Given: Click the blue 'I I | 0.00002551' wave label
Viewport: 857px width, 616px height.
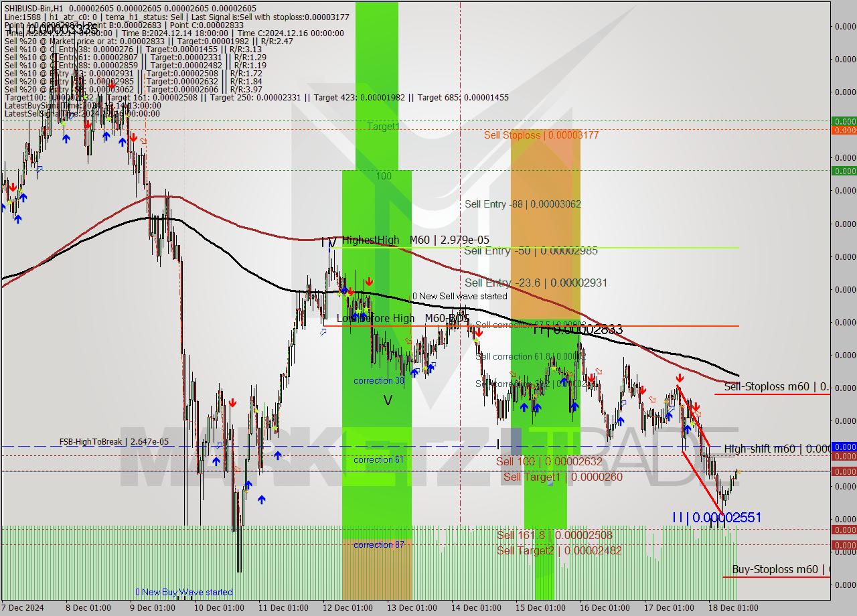Looking at the screenshot, I should (x=716, y=518).
